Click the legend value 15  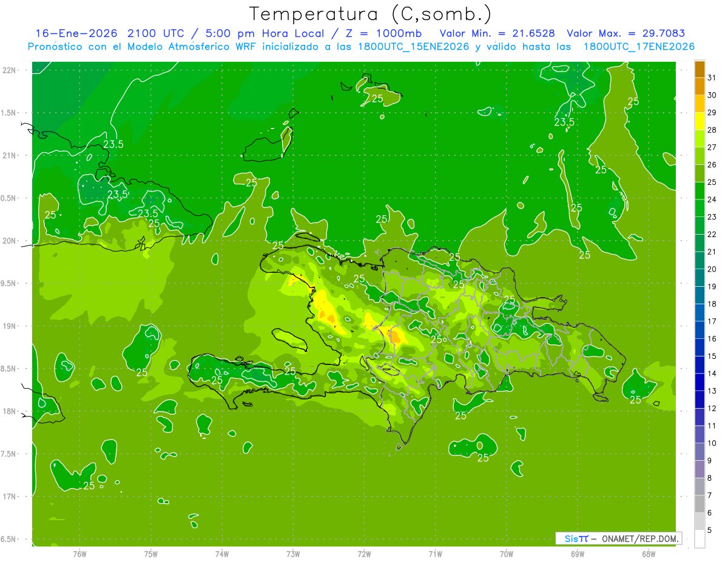click(x=712, y=356)
